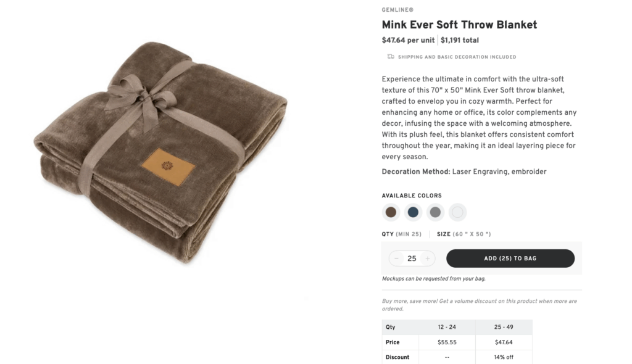This screenshot has height=364, width=632.
Task: Click Shipping and Basic Decoration Included label
Action: coord(457,57)
